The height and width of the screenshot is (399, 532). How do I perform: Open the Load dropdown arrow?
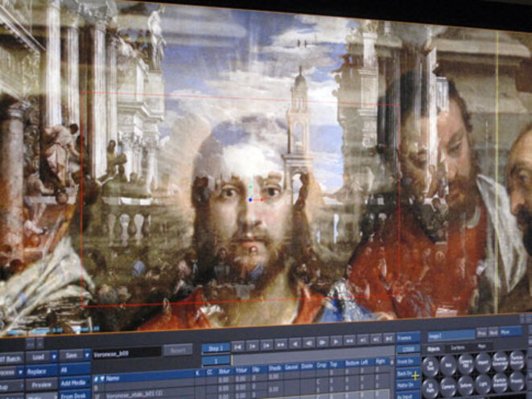click(x=54, y=357)
